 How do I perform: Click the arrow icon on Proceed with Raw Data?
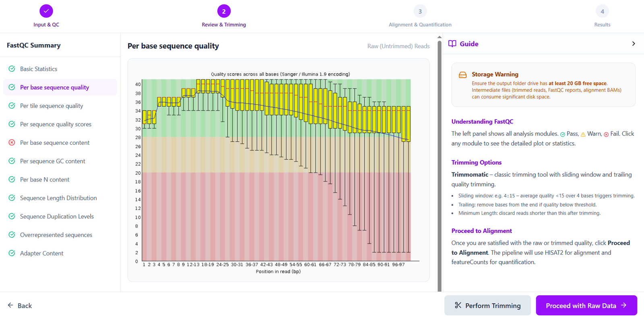[624, 305]
